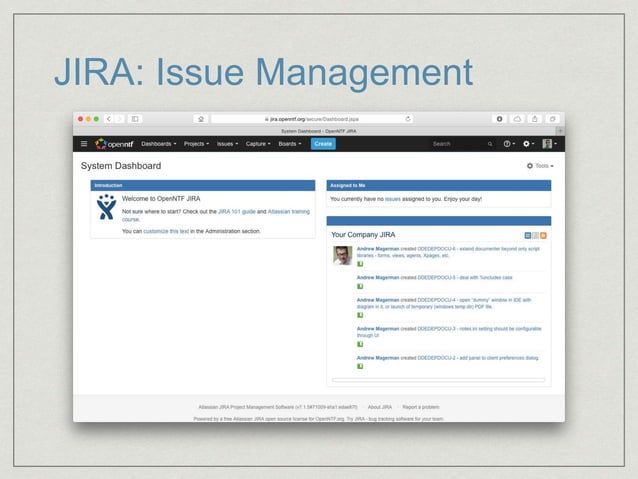Toggle the Safari sidebar button
The image size is (638, 479).
pyautogui.click(x=135, y=119)
